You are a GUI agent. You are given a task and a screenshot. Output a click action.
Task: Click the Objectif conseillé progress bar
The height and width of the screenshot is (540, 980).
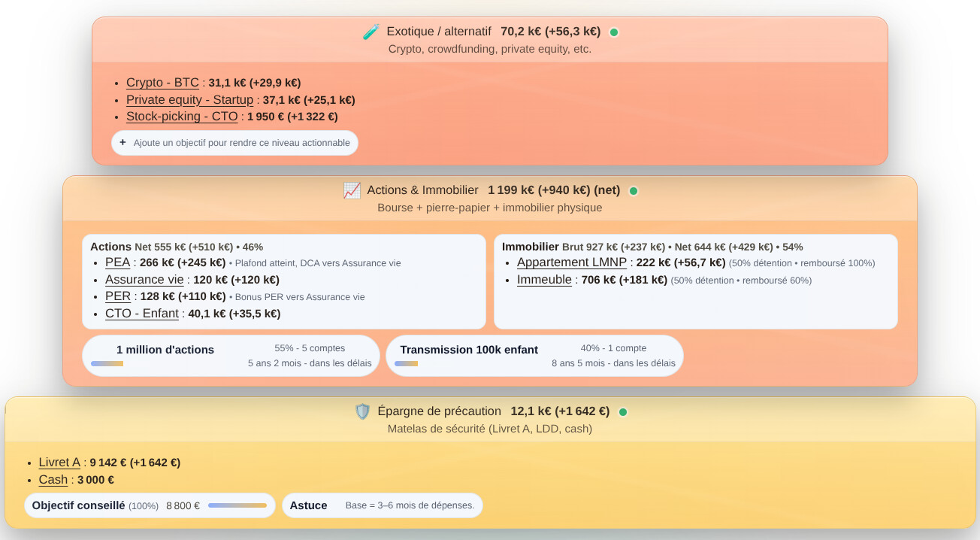tap(237, 505)
